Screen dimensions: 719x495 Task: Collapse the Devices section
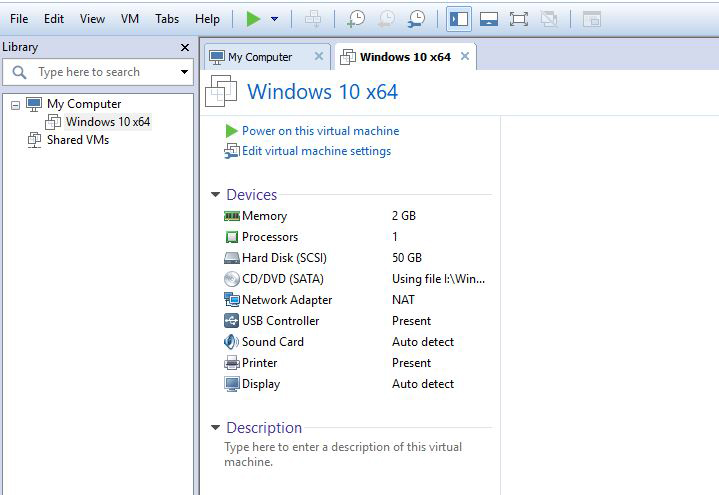coord(215,195)
